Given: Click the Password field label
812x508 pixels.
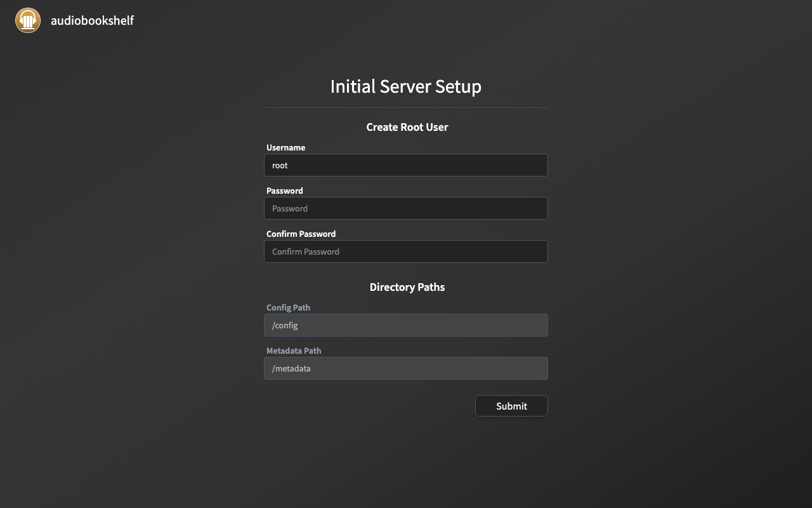Looking at the screenshot, I should (x=284, y=190).
